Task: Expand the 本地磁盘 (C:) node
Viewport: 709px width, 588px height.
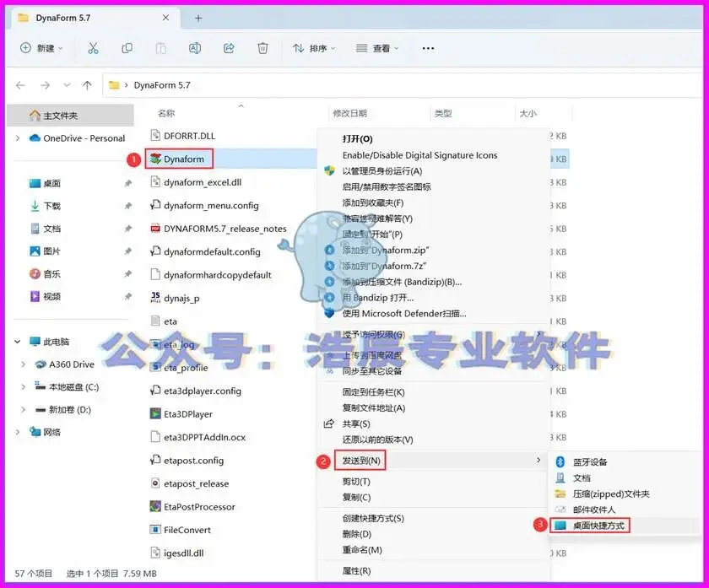Action: (x=24, y=387)
